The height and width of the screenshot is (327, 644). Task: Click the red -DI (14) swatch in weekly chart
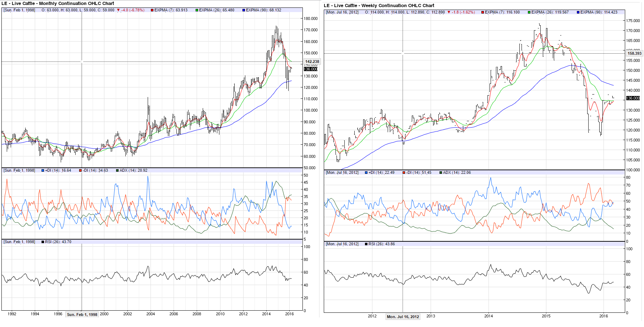[404, 173]
